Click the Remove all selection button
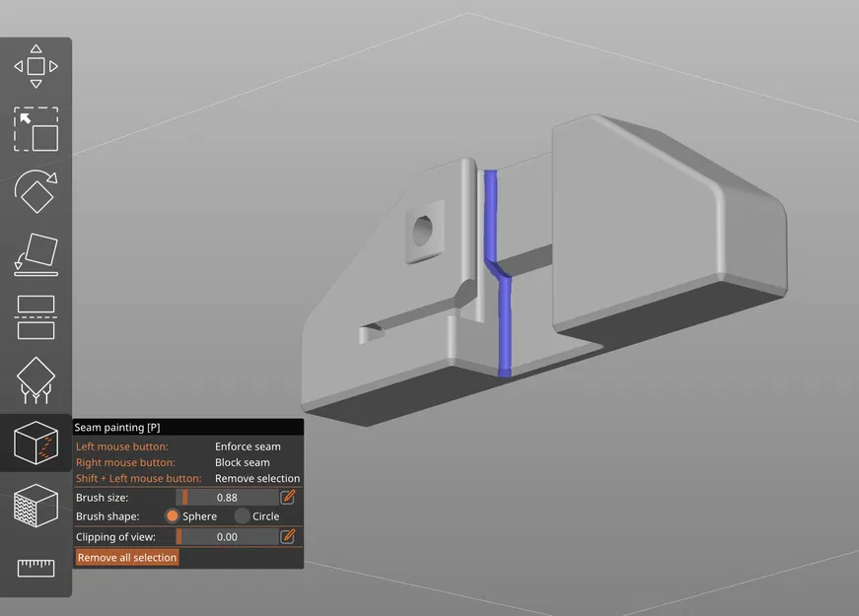The height and width of the screenshot is (616, 859). point(127,558)
